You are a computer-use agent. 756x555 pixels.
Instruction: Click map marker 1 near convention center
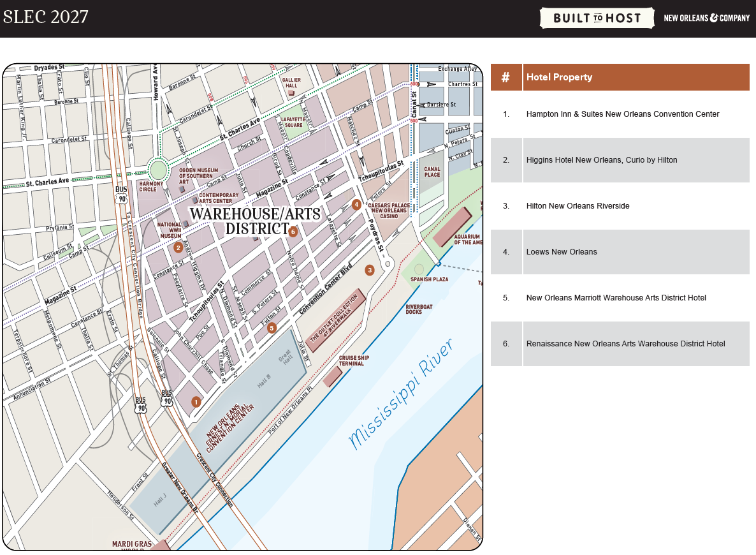click(x=196, y=401)
